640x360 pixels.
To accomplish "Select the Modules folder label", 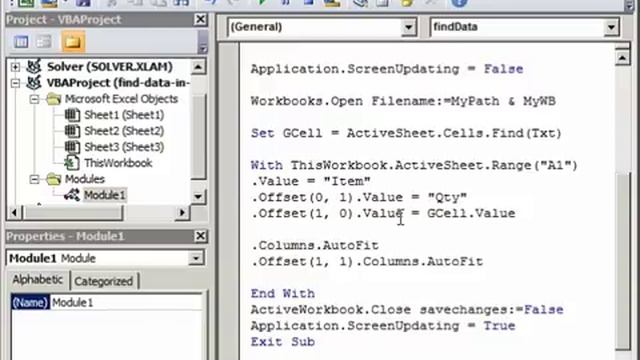I will pos(84,179).
